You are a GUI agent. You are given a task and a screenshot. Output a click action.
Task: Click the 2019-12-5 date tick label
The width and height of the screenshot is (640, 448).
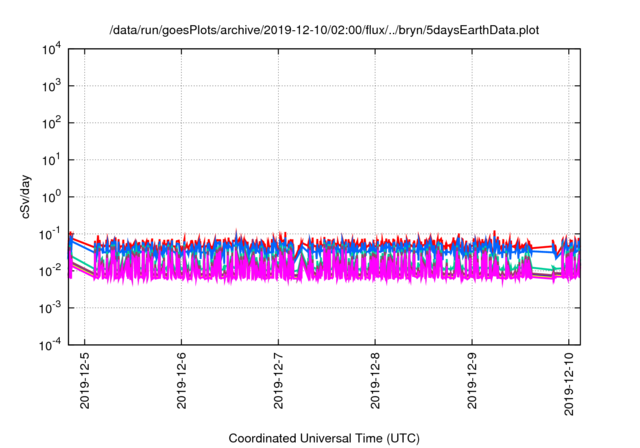84,380
